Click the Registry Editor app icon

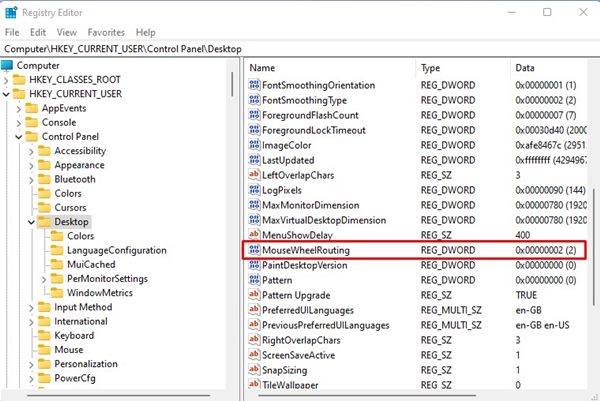click(11, 13)
